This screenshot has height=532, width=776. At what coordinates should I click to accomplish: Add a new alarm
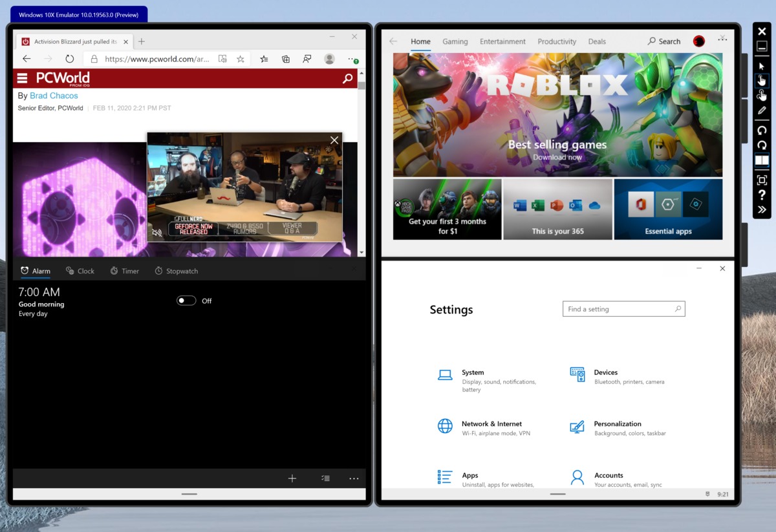pyautogui.click(x=292, y=478)
